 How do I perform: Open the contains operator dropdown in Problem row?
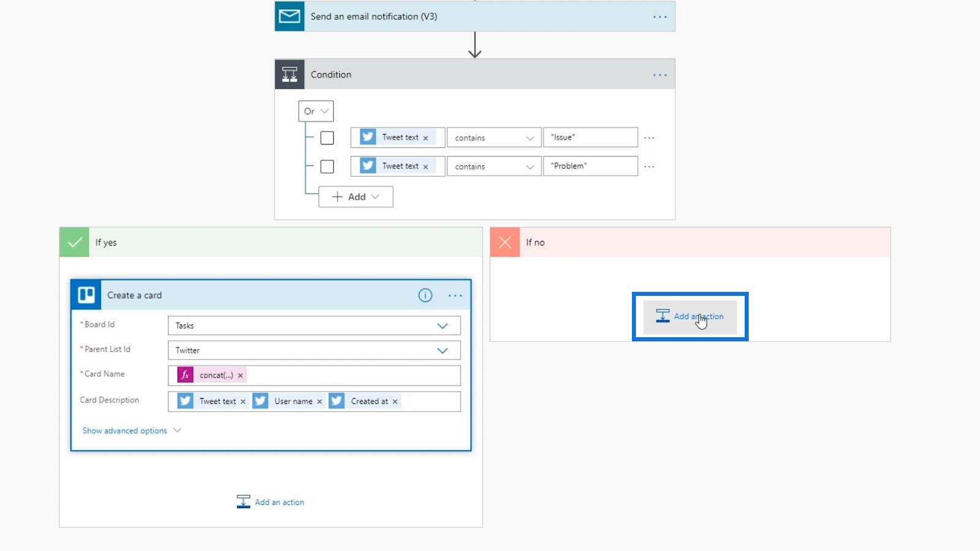tap(494, 167)
